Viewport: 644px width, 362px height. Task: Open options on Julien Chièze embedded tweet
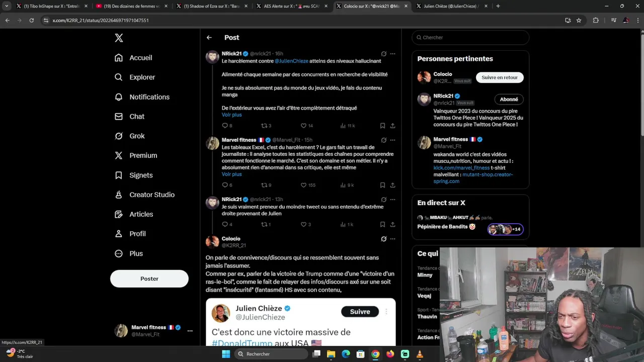386,312
